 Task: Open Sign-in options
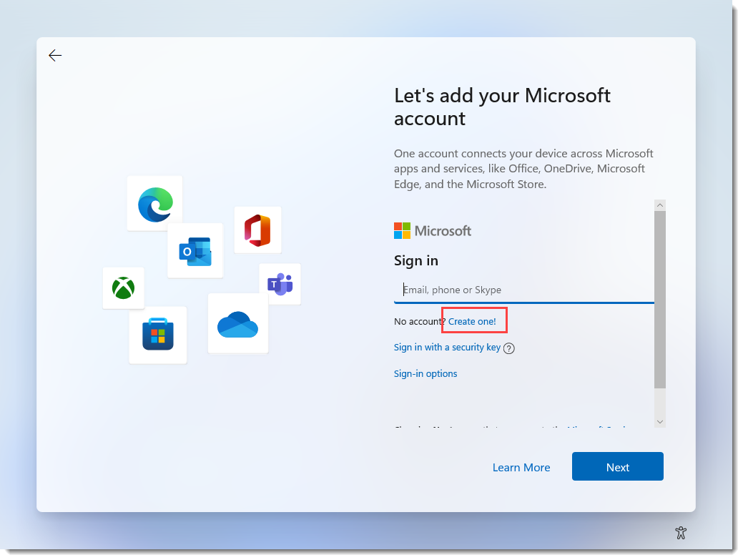point(425,373)
